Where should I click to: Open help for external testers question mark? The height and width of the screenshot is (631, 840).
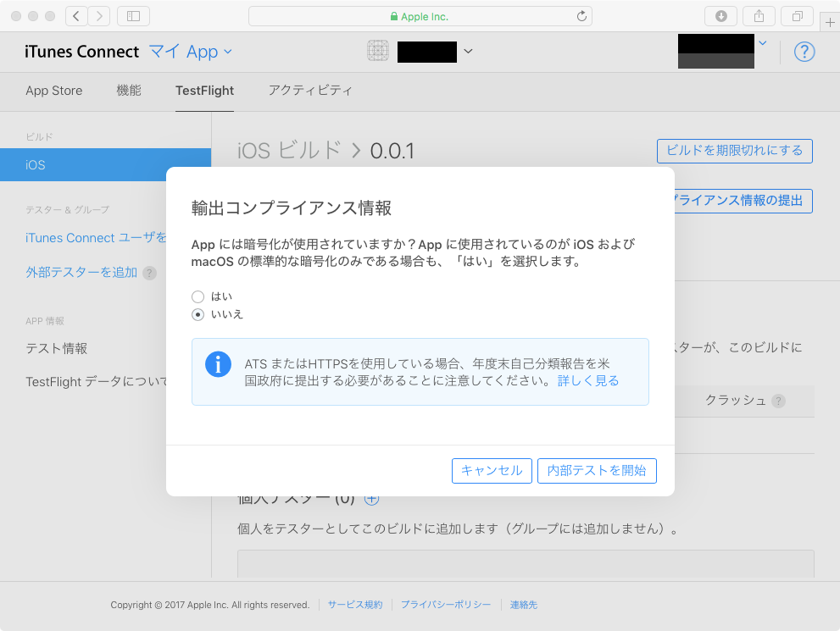[149, 273]
